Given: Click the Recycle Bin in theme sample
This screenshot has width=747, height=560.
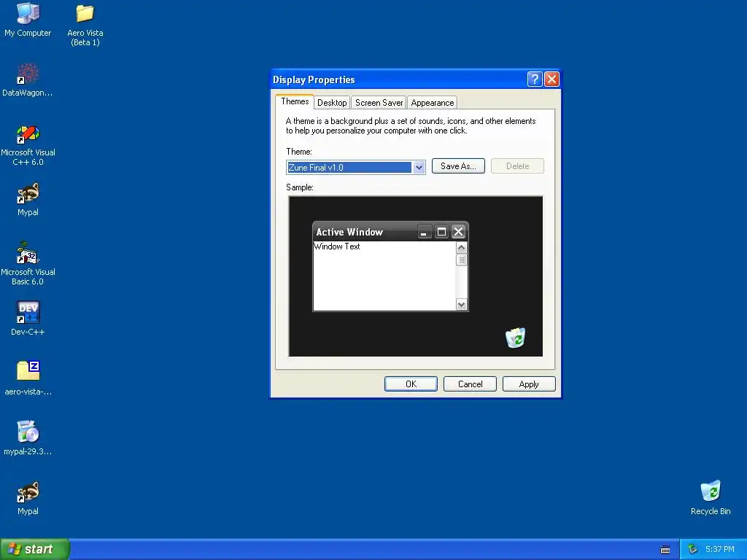Looking at the screenshot, I should [516, 338].
